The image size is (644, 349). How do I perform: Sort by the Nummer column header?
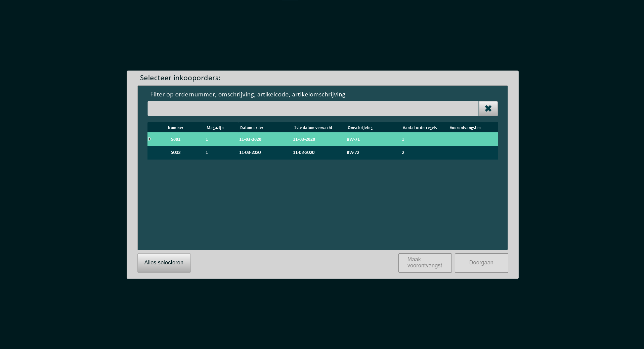click(x=175, y=128)
